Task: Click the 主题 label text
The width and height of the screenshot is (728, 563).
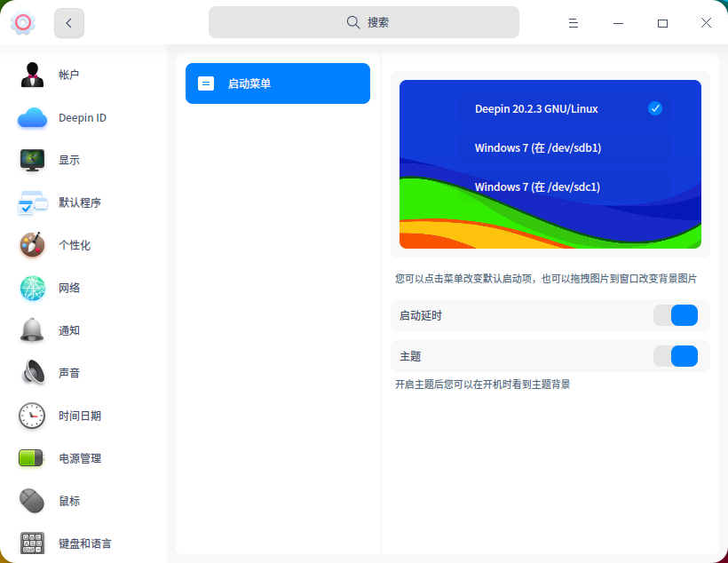Action: pos(410,357)
